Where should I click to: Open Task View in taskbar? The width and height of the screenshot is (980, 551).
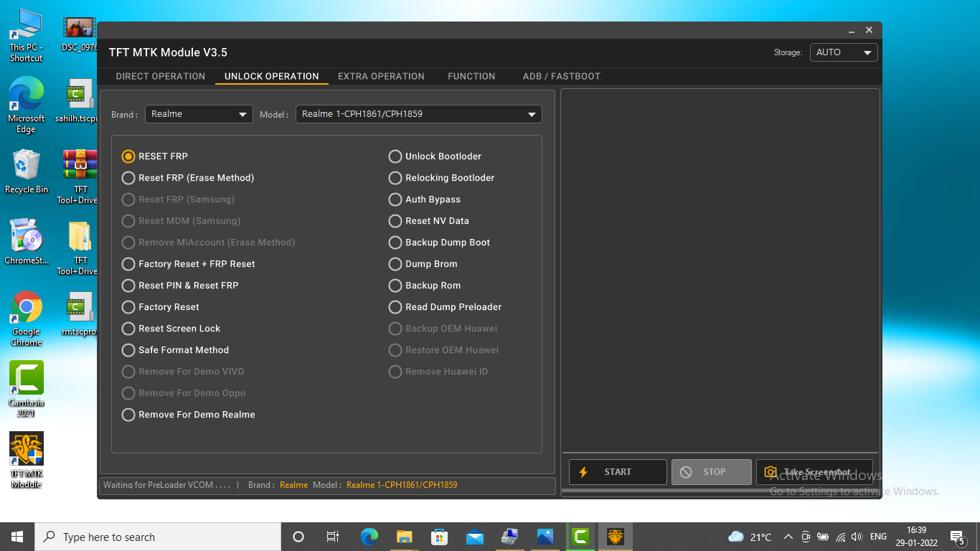coord(333,537)
